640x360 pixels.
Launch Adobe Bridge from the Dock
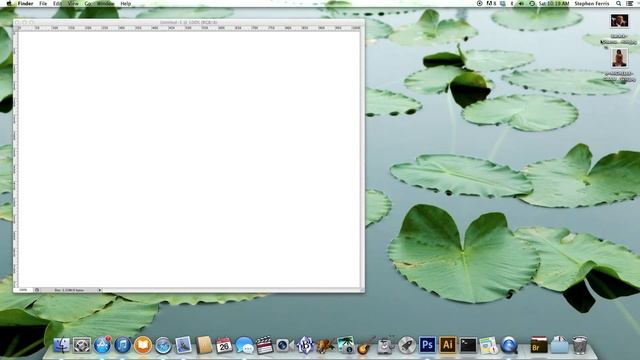(x=539, y=345)
